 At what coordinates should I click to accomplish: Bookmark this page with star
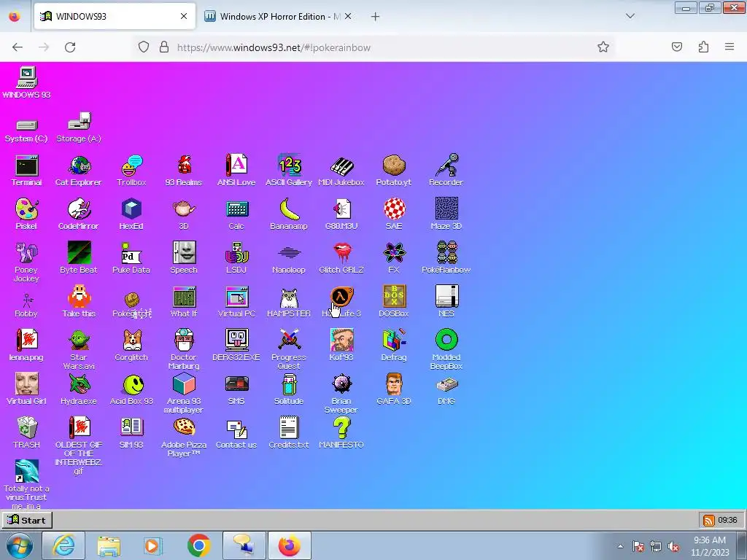point(603,47)
